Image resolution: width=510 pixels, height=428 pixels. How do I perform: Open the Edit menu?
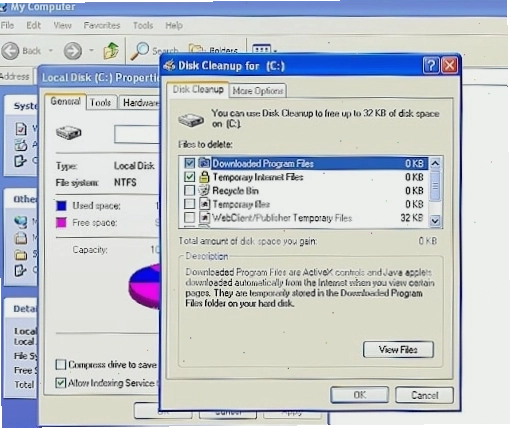(x=33, y=25)
